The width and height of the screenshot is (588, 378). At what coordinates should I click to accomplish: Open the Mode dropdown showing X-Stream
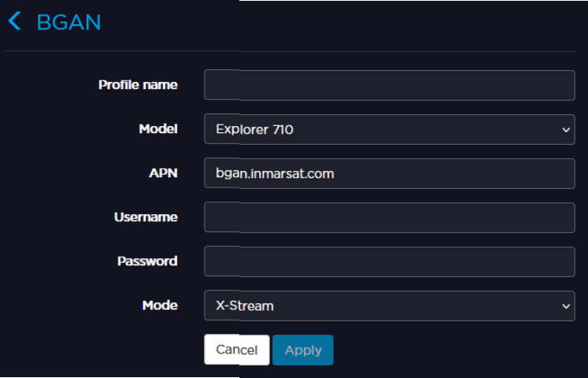[x=378, y=306]
